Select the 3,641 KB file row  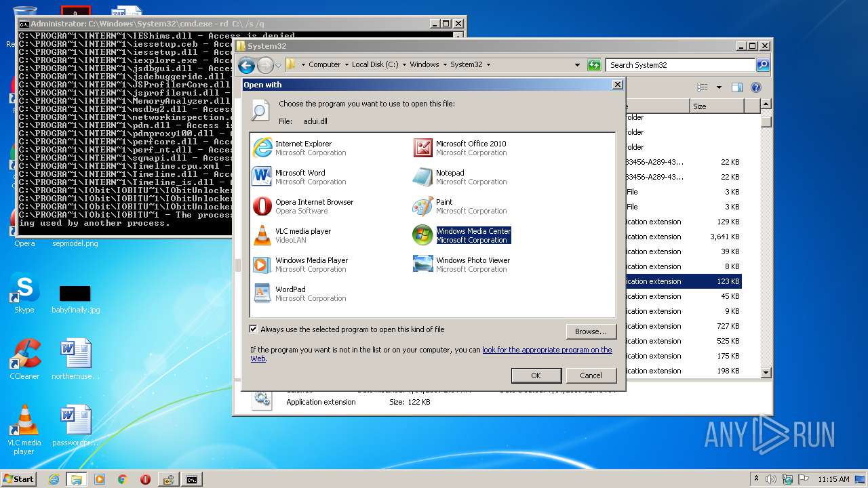tap(683, 237)
